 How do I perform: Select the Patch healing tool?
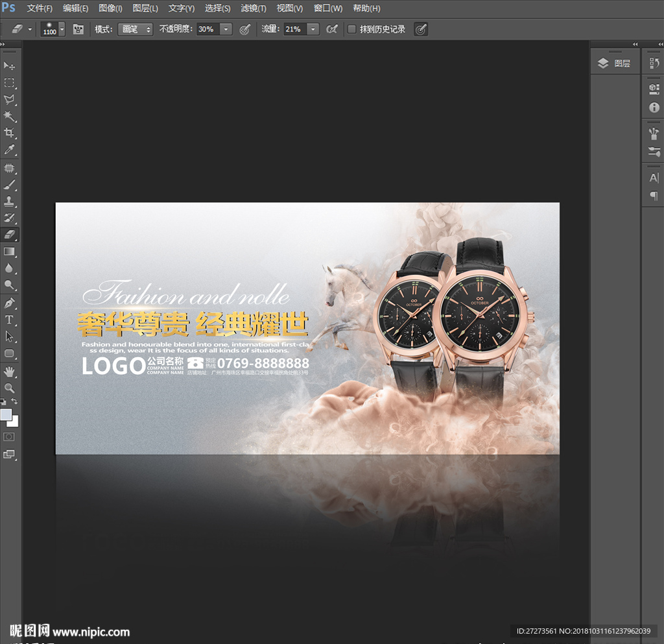[x=9, y=168]
